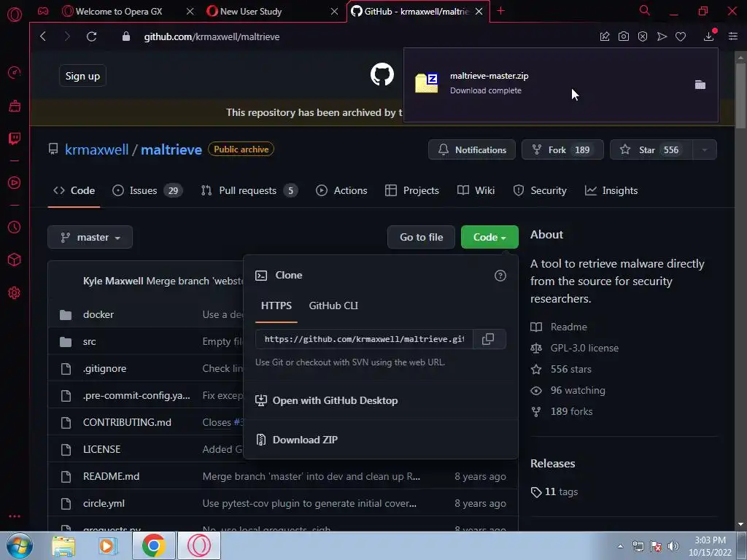This screenshot has width=747, height=560.
Task: Open the Wiki tab
Action: pos(476,190)
